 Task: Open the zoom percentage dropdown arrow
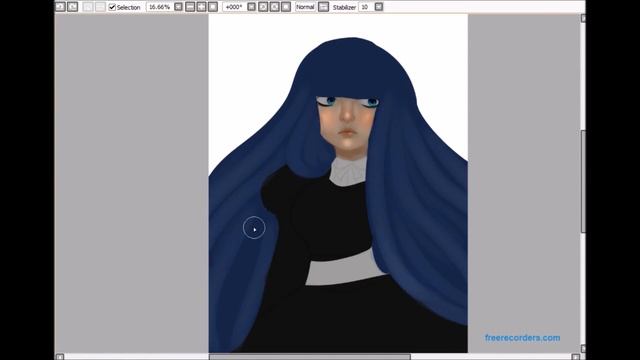[x=178, y=7]
